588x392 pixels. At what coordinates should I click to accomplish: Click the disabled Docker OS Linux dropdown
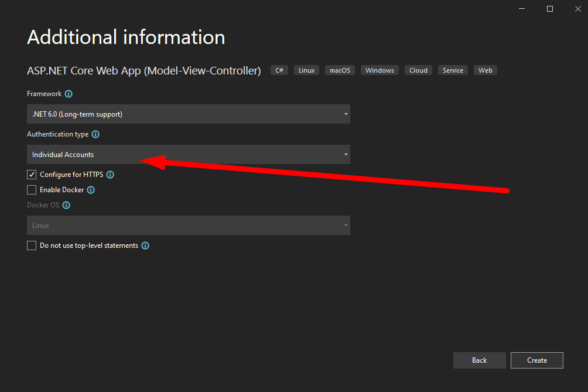pos(188,226)
